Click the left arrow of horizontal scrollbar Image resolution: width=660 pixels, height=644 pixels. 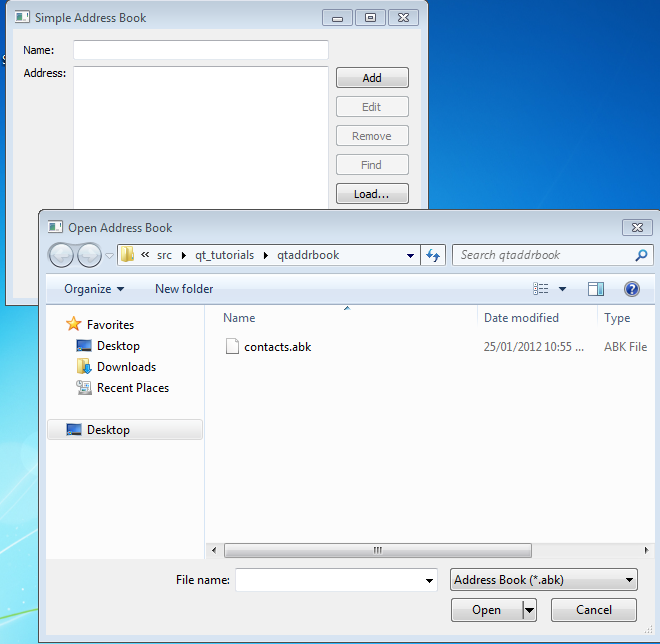[214, 550]
